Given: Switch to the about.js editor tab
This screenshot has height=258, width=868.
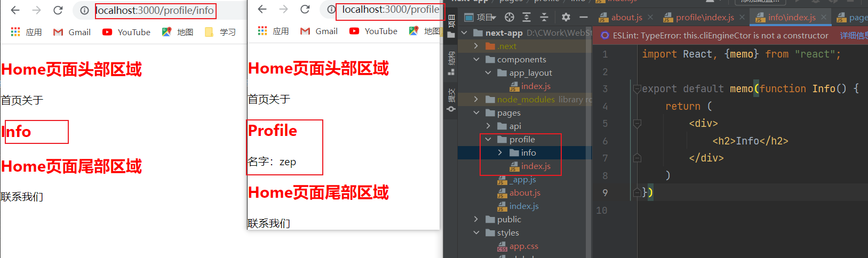Looking at the screenshot, I should pyautogui.click(x=626, y=17).
